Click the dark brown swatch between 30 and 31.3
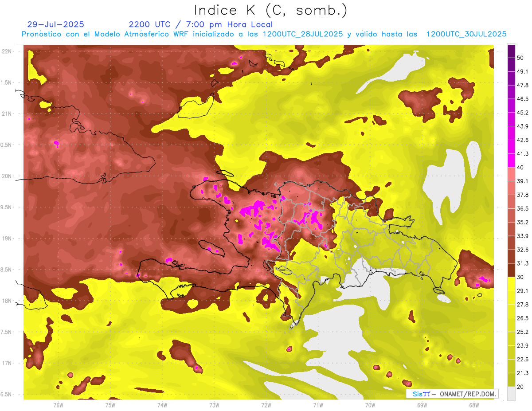The width and height of the screenshot is (532, 411). 511,270
